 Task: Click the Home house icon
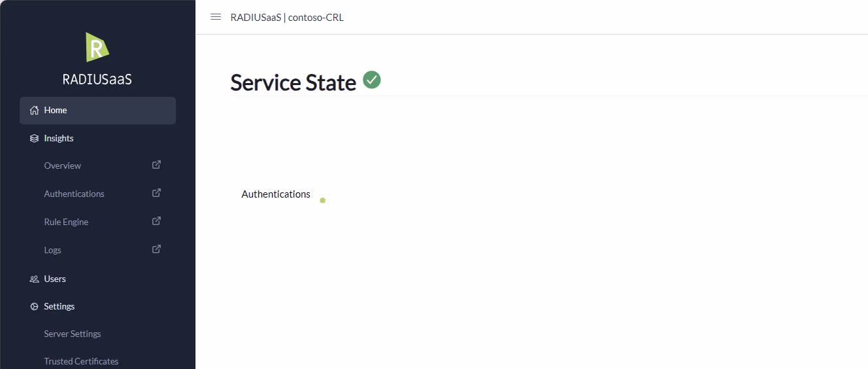pos(35,111)
